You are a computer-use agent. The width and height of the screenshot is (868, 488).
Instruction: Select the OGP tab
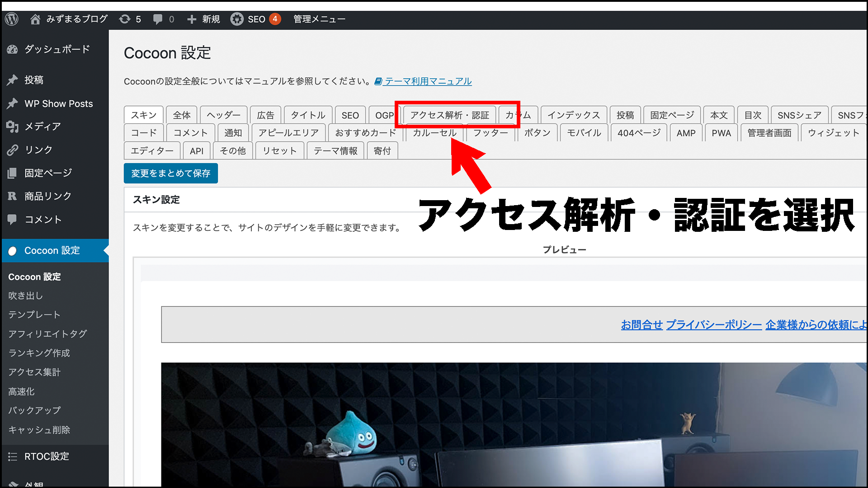click(384, 115)
